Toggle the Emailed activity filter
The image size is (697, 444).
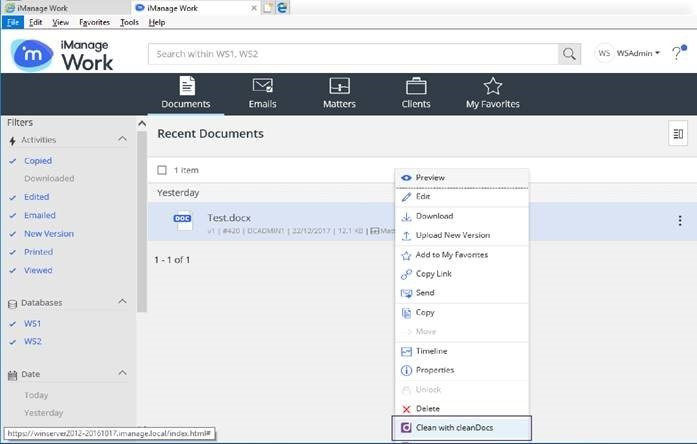pos(40,216)
